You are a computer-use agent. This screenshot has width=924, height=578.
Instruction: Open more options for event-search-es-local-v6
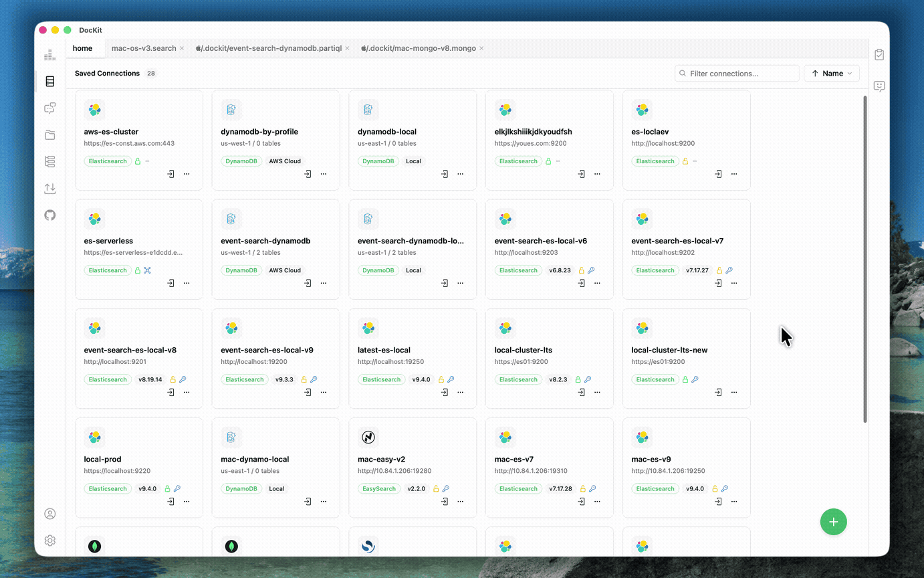point(597,283)
